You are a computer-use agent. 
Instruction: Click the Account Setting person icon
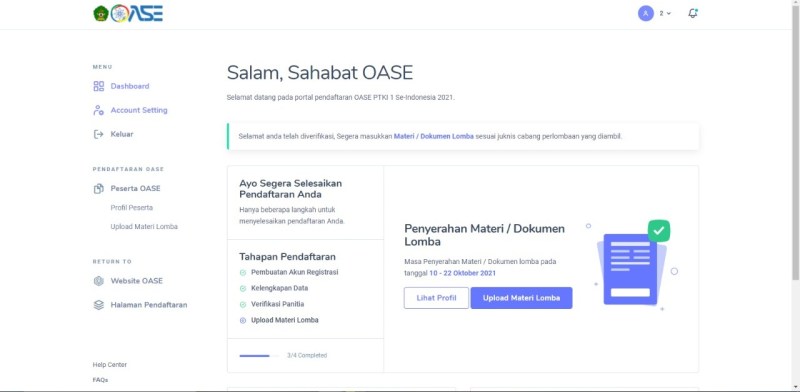[98, 110]
